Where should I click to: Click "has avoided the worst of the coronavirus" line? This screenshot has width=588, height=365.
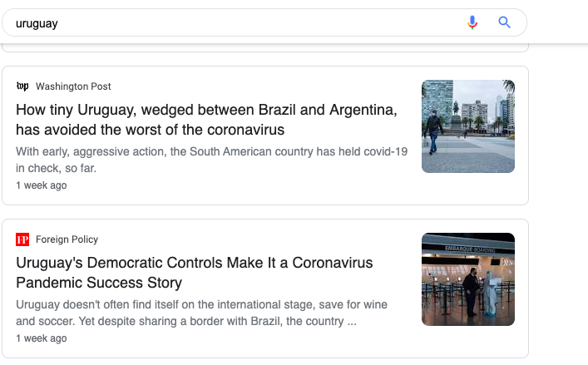[151, 130]
